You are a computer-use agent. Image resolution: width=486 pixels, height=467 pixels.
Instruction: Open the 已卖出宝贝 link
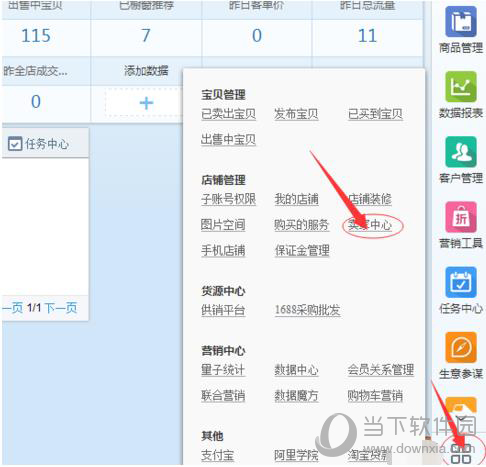[228, 114]
